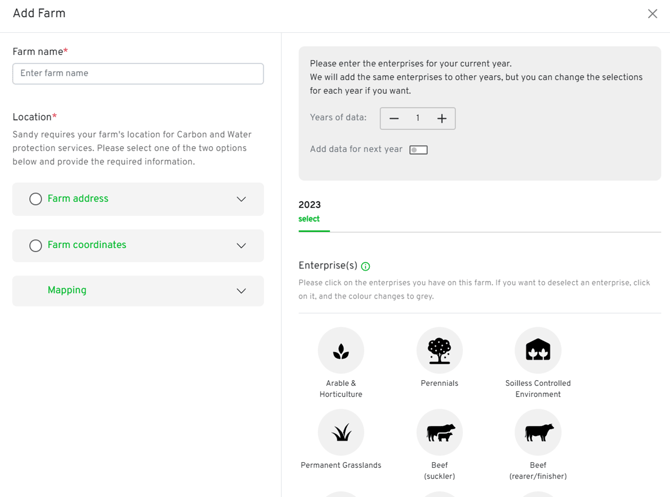Select the Farm address radio button

[35, 199]
